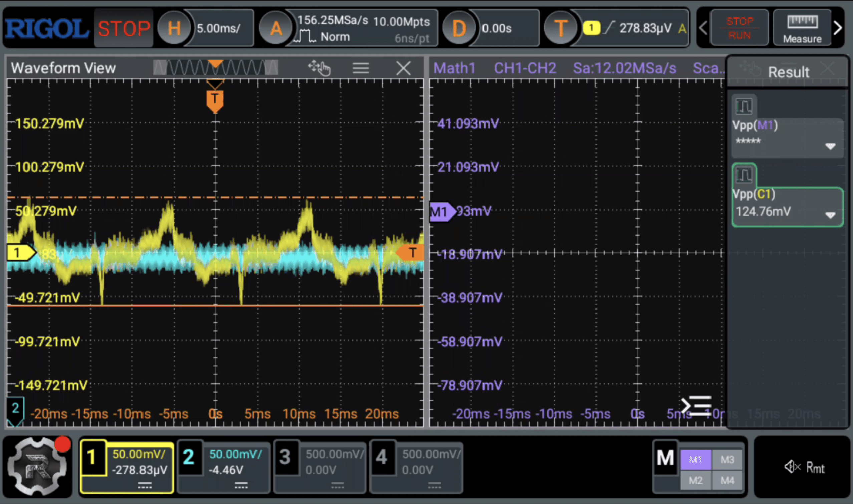
Task: Click the trigger level T marker at right edge
Action: (x=410, y=253)
